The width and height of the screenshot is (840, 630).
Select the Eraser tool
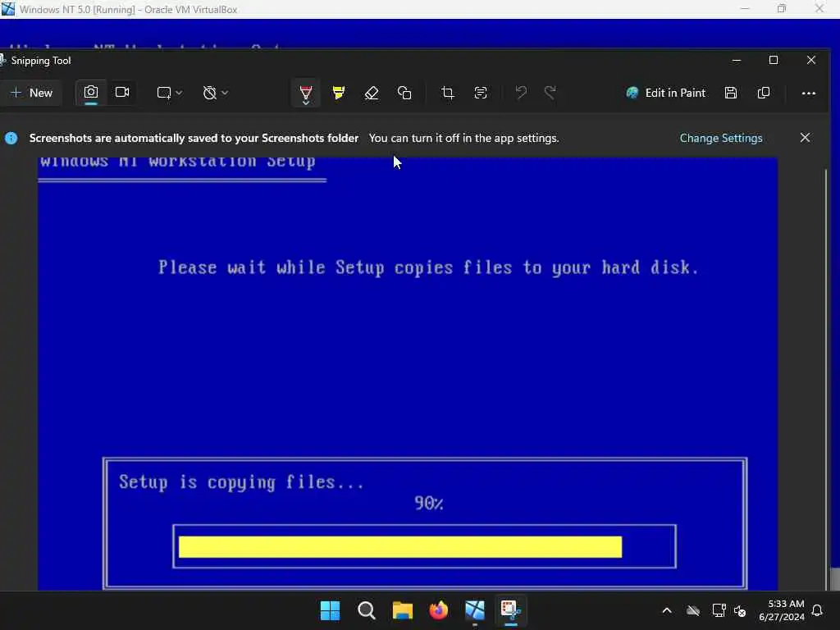tap(372, 93)
